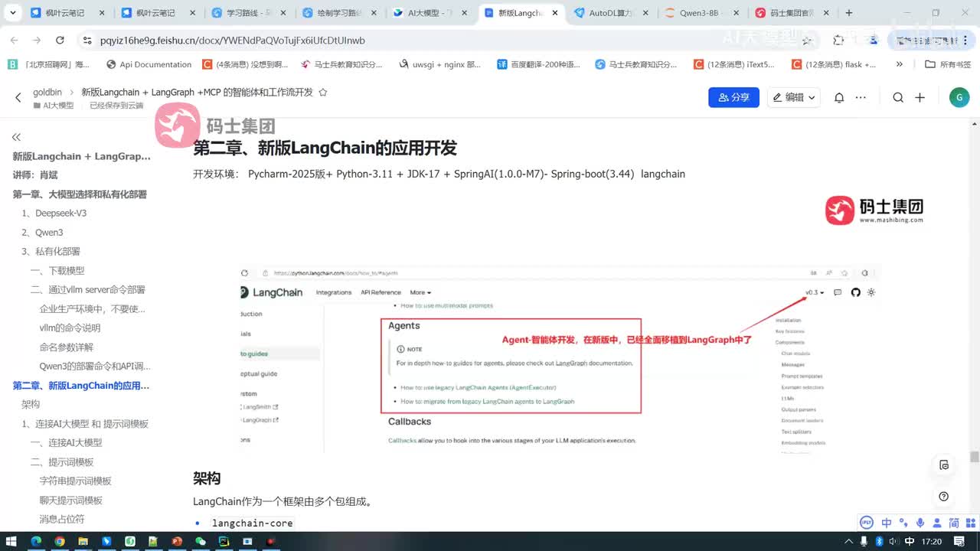Click the plus icon next to search
Image resolution: width=980 pixels, height=551 pixels.
[x=920, y=97]
